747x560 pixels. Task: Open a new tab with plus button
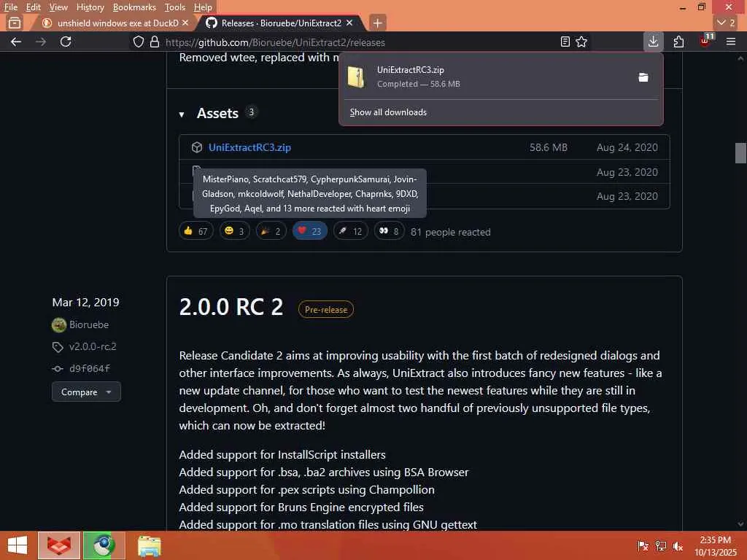tap(377, 23)
